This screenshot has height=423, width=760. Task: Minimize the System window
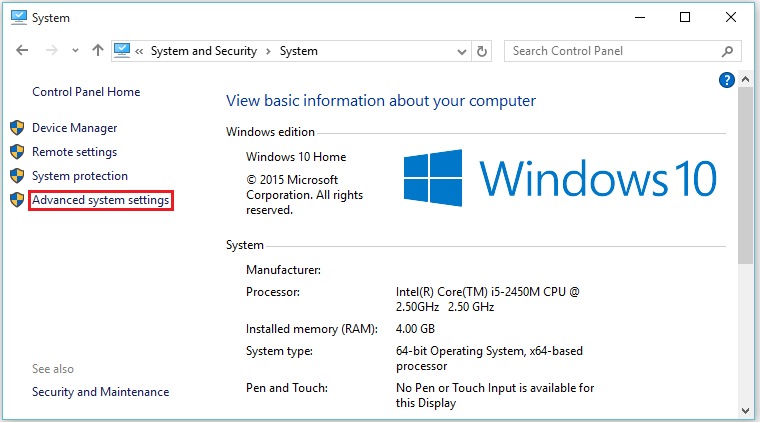[x=640, y=17]
